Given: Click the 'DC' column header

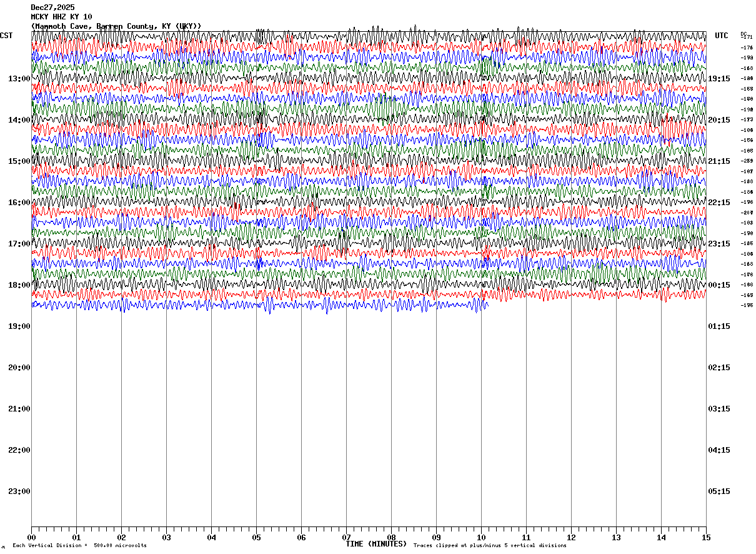Looking at the screenshot, I should click(744, 34).
